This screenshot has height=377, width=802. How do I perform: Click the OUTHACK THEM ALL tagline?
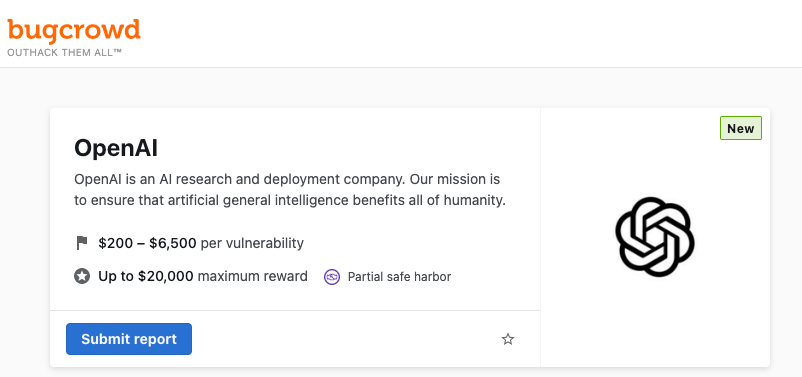click(x=64, y=52)
